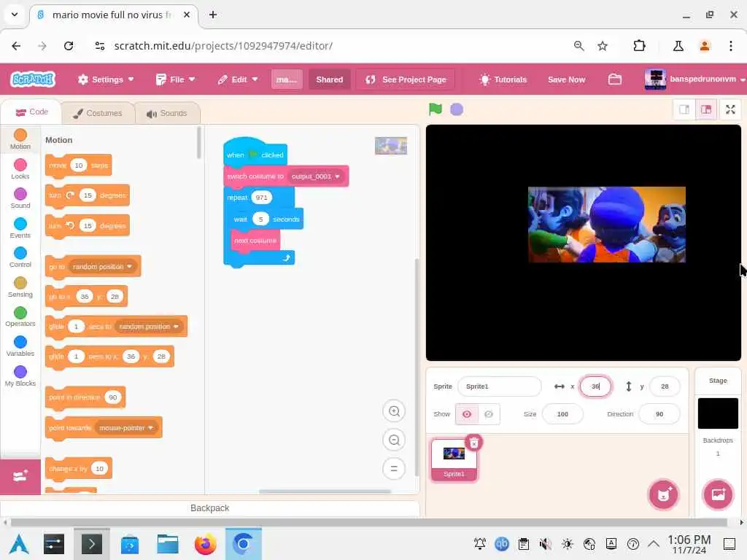Open point towards mouse-pointer dropdown
This screenshot has height=560, width=747.
[x=125, y=427]
